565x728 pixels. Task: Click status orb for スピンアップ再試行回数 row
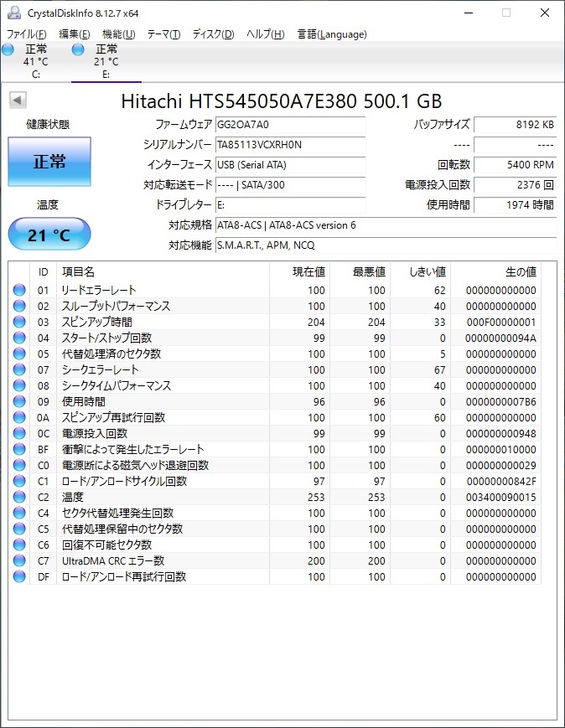click(19, 417)
